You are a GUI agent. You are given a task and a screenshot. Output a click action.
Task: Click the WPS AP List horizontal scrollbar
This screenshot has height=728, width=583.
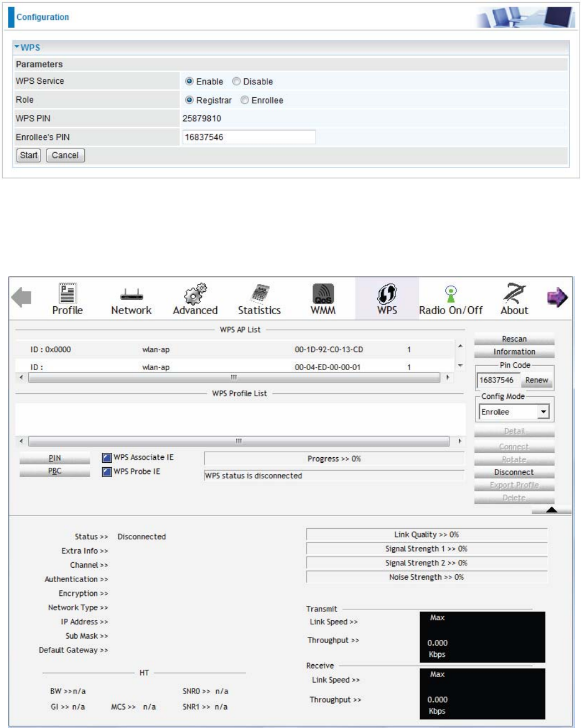click(x=234, y=378)
